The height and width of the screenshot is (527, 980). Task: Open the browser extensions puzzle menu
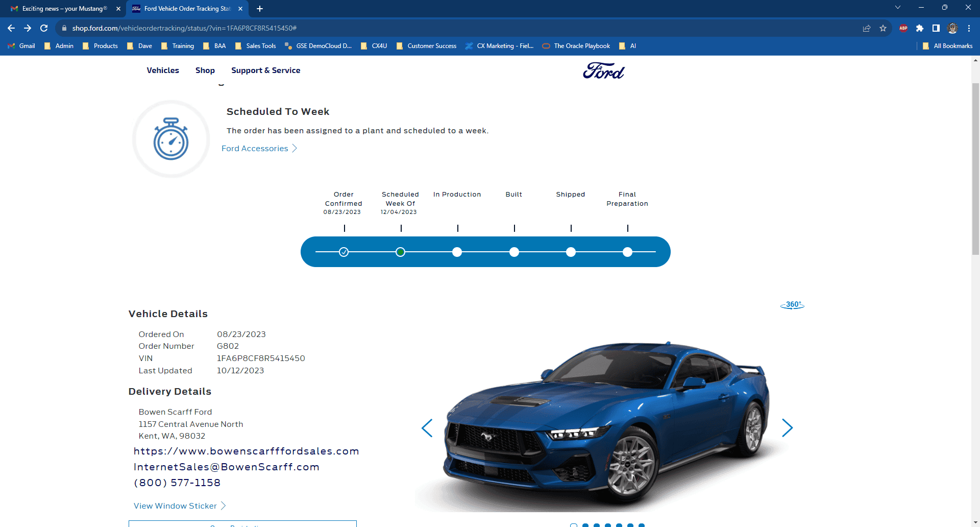tap(920, 28)
